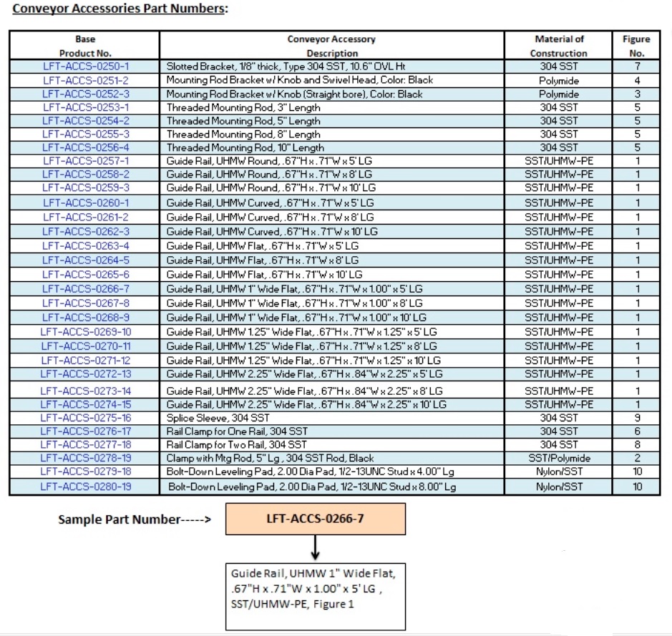This screenshot has width=672, height=636.
Task: Click the orange sample part number box
Action: (316, 519)
